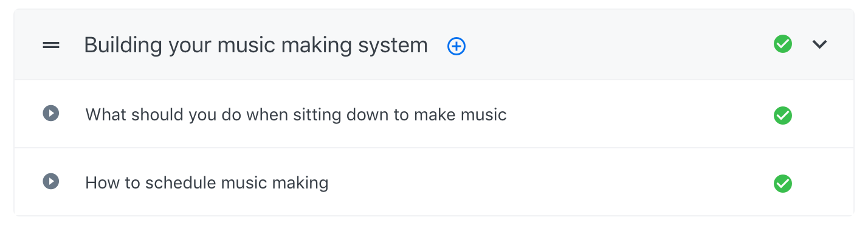Image resolution: width=868 pixels, height=228 pixels.
Task: Open the How to schedule music making lesson
Action: (x=207, y=182)
